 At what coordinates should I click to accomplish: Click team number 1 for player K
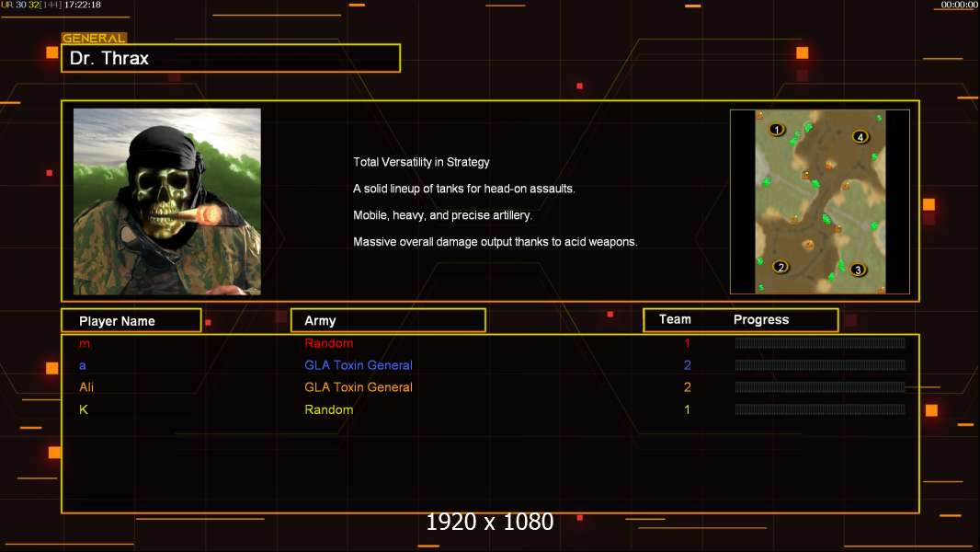(687, 409)
